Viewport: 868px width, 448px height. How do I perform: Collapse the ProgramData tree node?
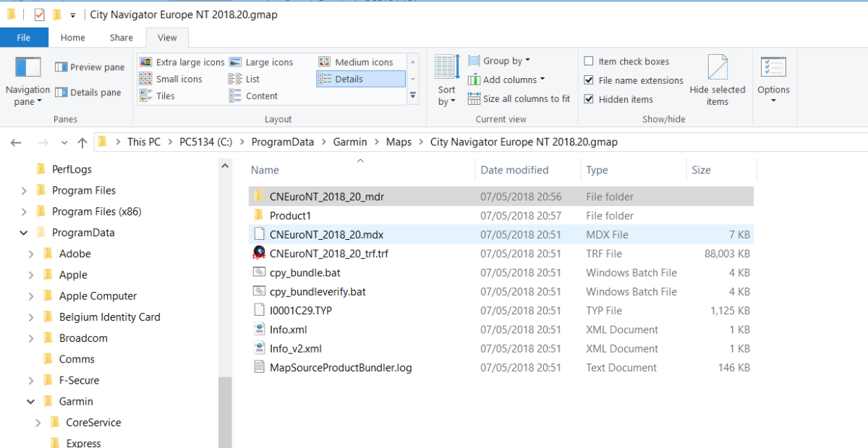tap(24, 233)
